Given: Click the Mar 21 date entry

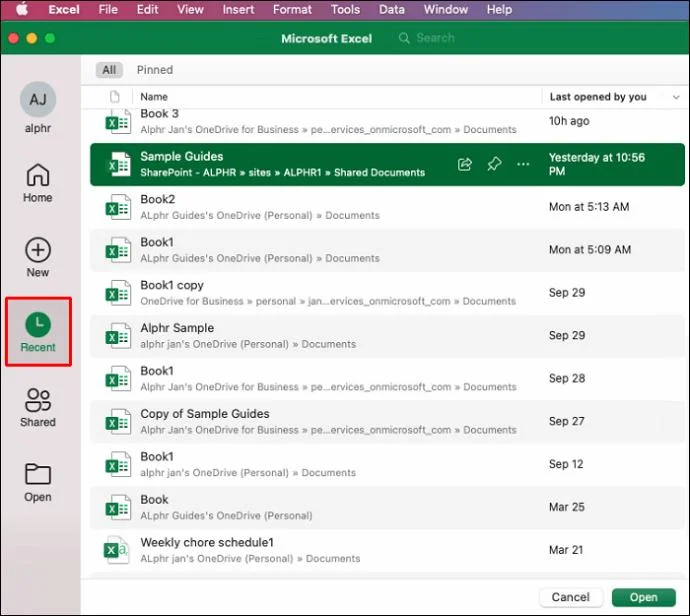Looking at the screenshot, I should (x=566, y=550).
